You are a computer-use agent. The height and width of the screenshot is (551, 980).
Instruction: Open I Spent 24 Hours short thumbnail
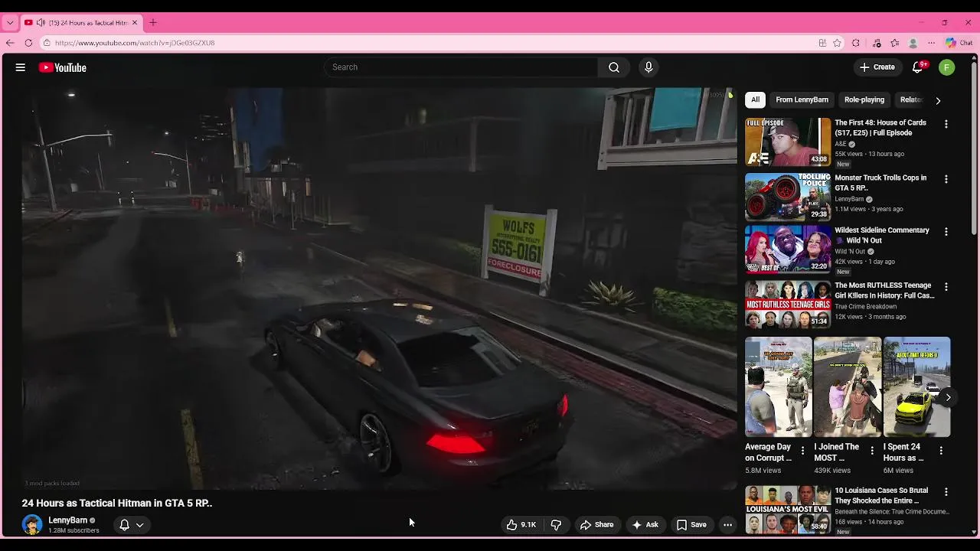click(916, 386)
